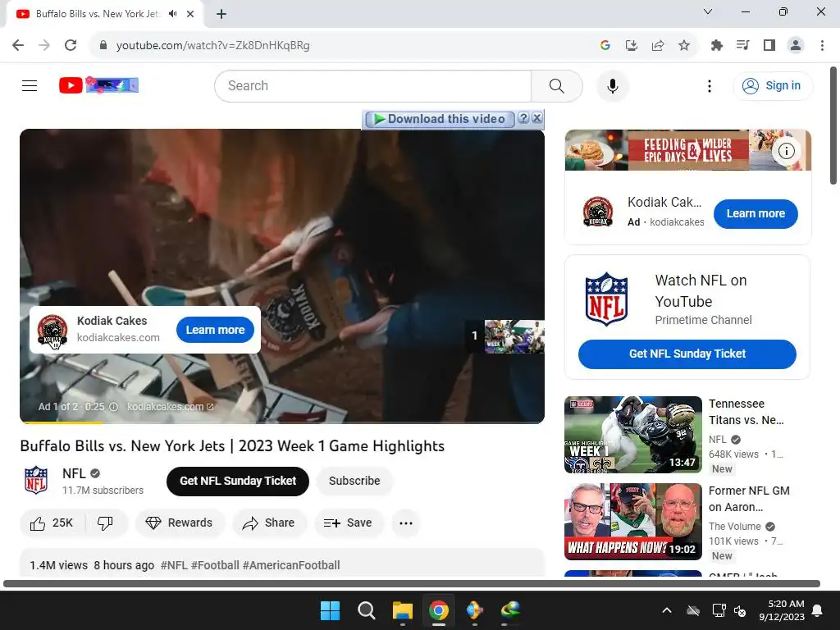Click the ad progress bar

click(x=282, y=422)
